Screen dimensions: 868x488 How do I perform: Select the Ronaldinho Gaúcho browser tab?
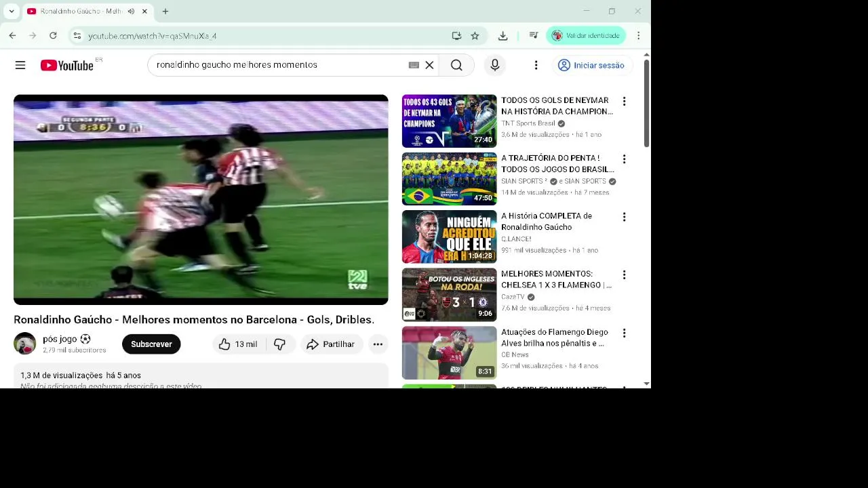(80, 12)
